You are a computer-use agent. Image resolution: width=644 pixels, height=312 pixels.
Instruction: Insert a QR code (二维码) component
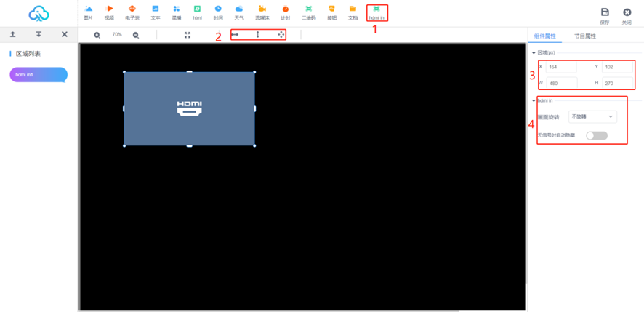click(x=308, y=12)
